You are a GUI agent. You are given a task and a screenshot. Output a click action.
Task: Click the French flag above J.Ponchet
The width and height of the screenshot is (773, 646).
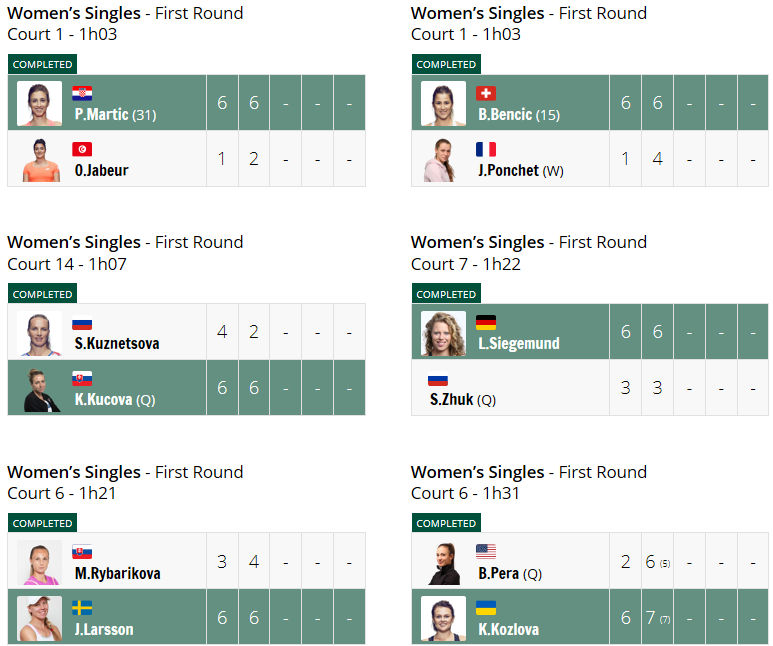click(486, 149)
